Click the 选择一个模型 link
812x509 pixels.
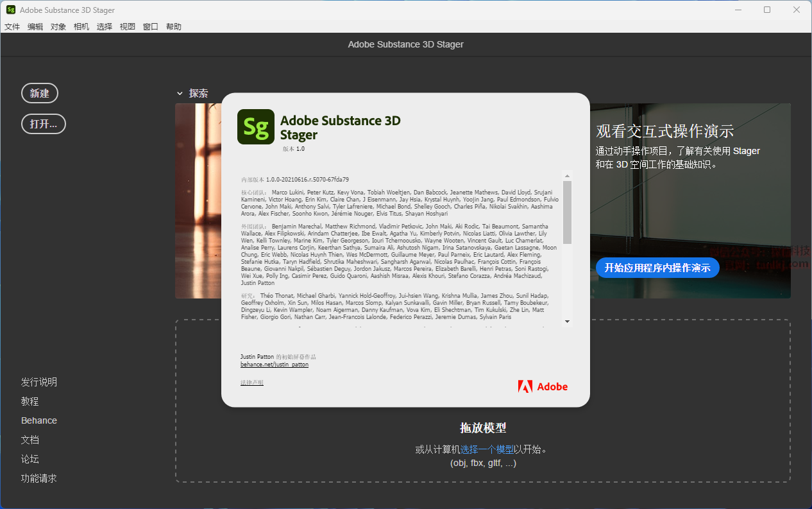tap(487, 449)
